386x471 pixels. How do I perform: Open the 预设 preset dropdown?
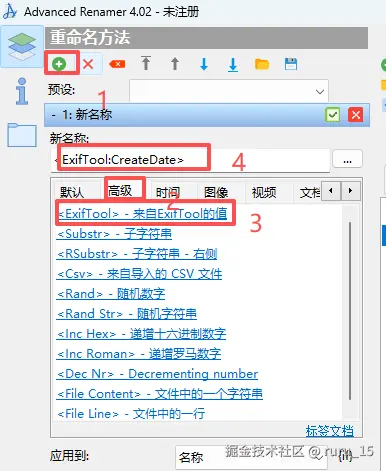click(x=229, y=91)
